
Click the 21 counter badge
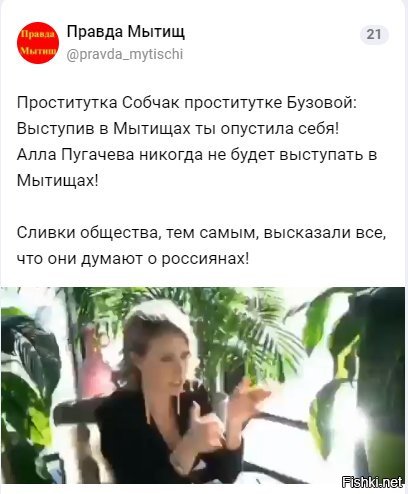click(x=374, y=34)
